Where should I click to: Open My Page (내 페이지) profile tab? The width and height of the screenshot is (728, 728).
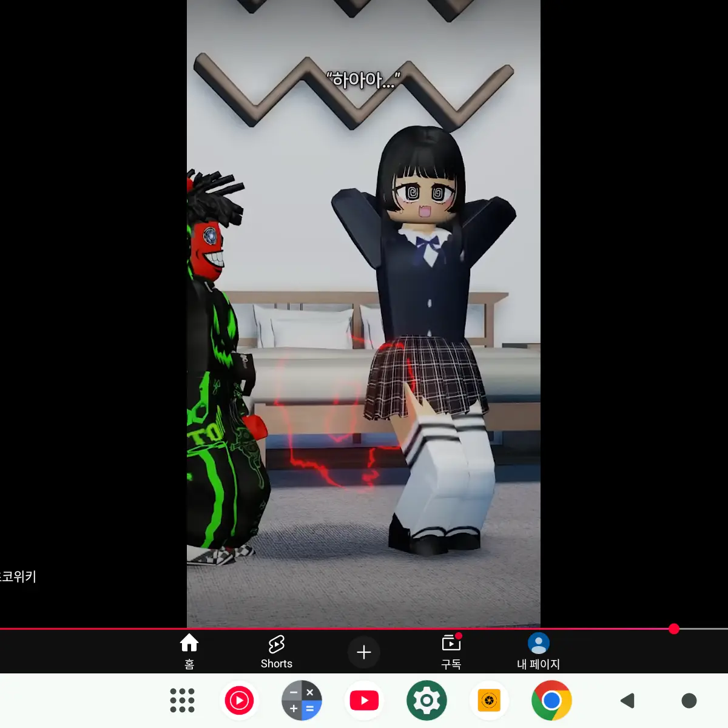click(538, 652)
